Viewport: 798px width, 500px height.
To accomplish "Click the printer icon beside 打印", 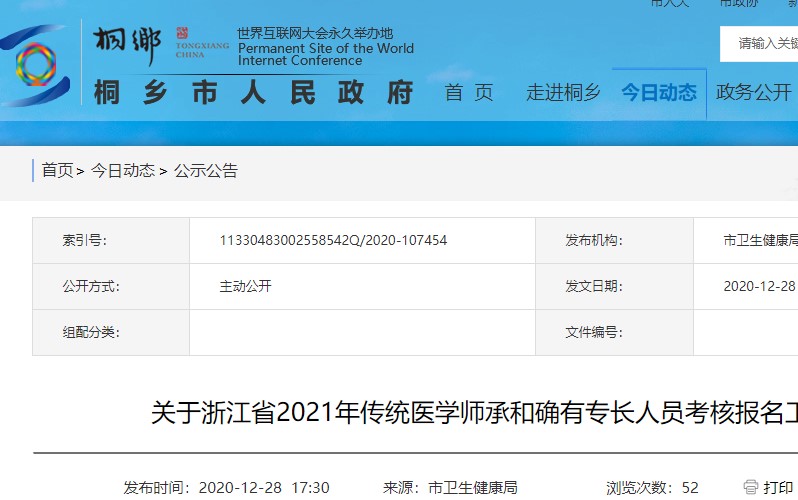I will tap(751, 487).
